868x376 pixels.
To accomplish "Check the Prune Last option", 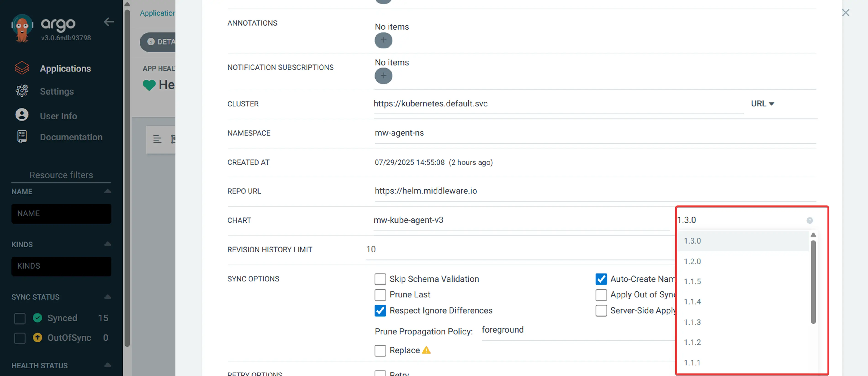I will pos(380,295).
